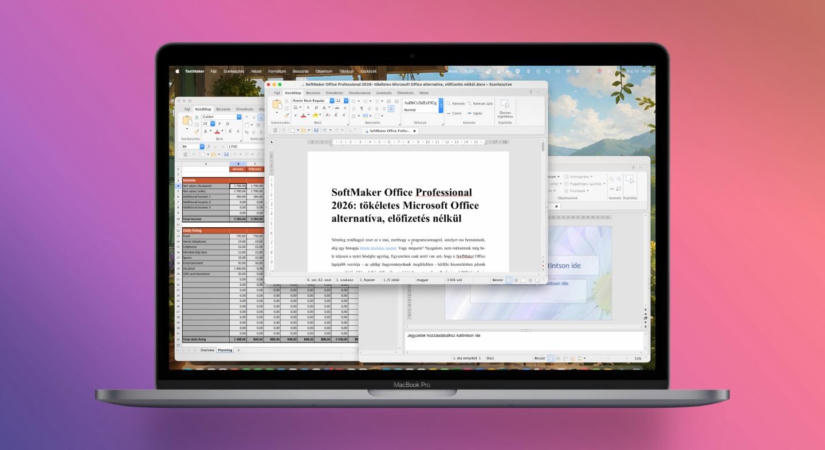Viewport: 825px width, 450px height.
Task: Open the shading icon in paragraph group
Action: pyautogui.click(x=365, y=116)
